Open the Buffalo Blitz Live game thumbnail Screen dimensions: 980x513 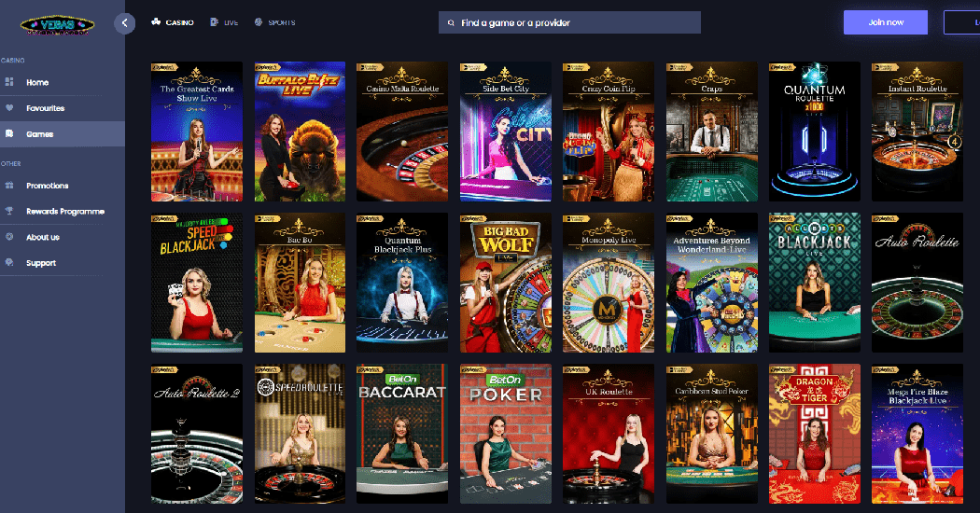click(300, 132)
